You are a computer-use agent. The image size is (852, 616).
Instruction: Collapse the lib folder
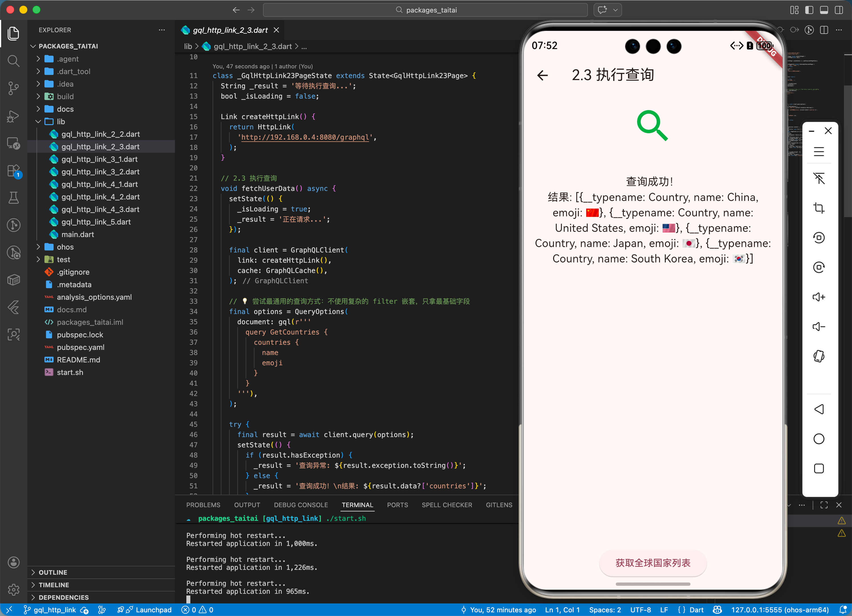click(x=60, y=121)
